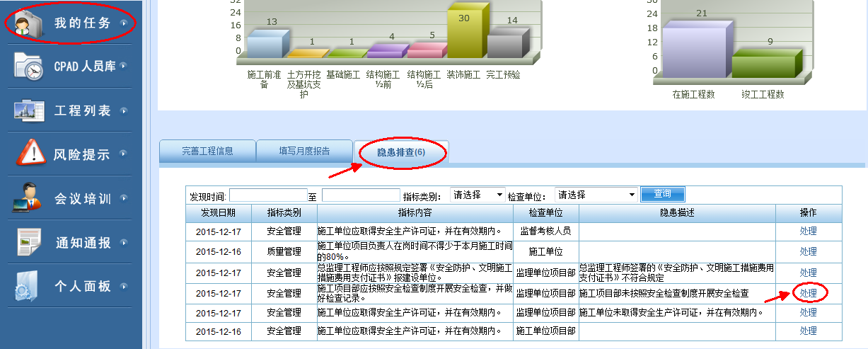Click the 查询 search button
Screen dimensions: 868x349
[x=662, y=195]
